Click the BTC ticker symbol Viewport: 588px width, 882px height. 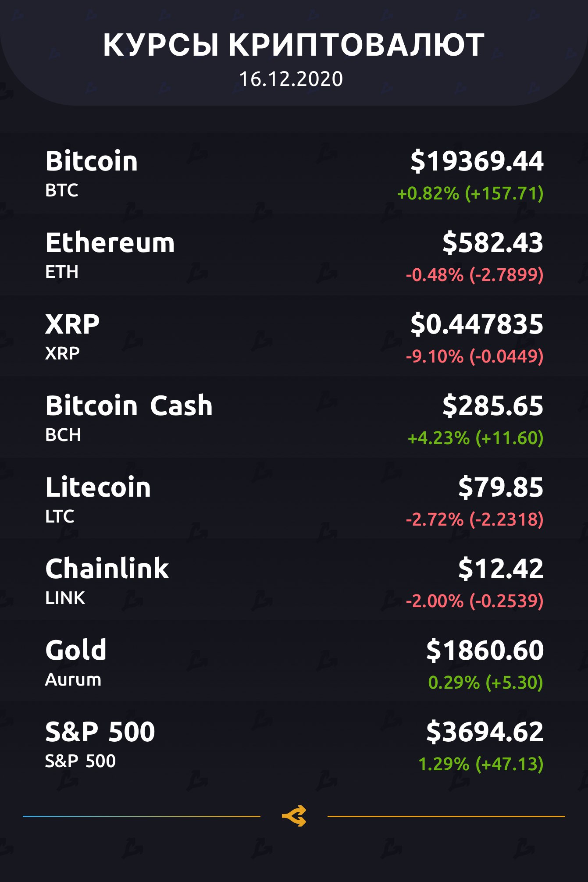(x=62, y=190)
